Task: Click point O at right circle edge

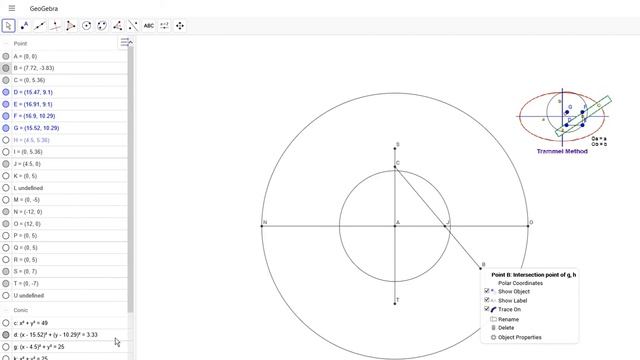Action: pyautogui.click(x=528, y=226)
